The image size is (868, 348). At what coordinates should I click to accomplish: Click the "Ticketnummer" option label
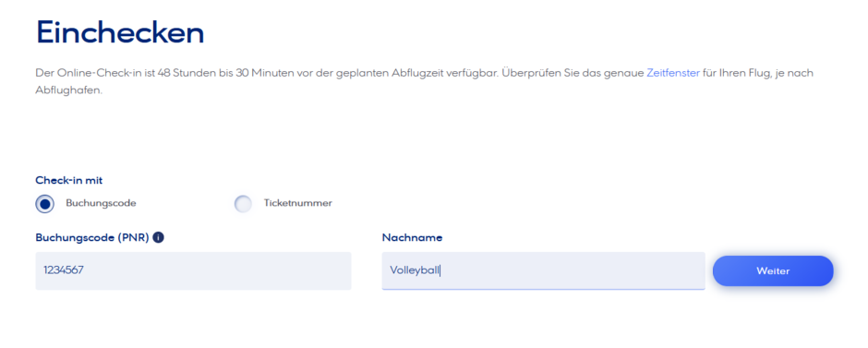(x=298, y=203)
